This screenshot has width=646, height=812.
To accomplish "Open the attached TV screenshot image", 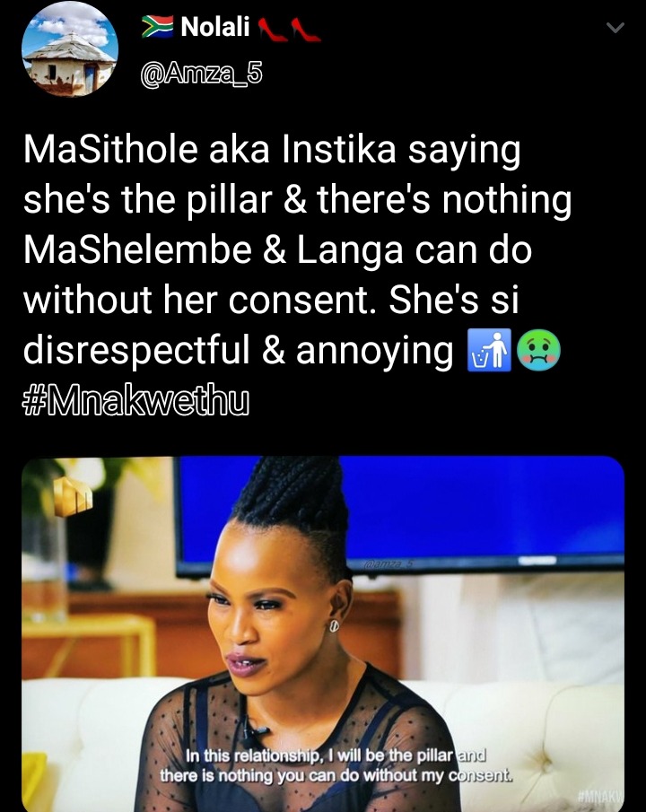I will pyautogui.click(x=323, y=633).
